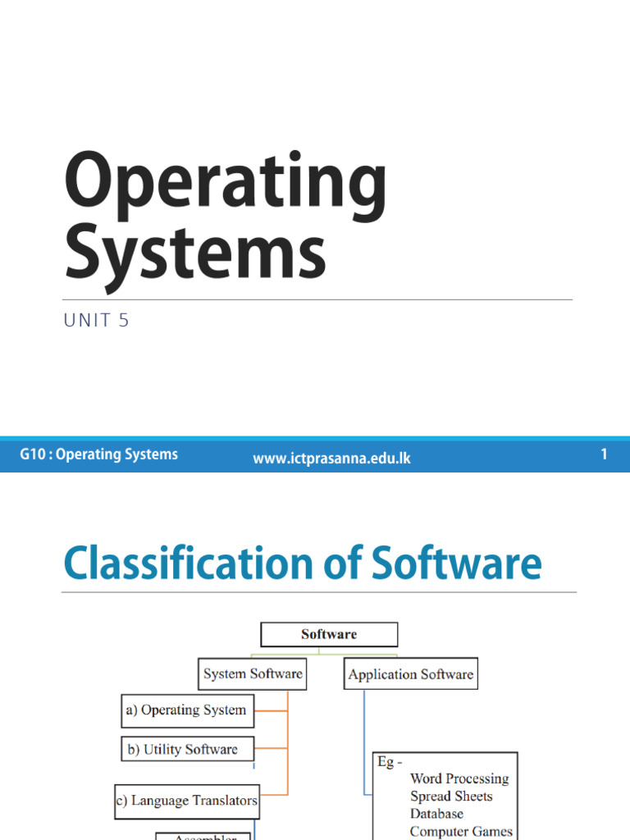Click the 'Word Processing' example text
The height and width of the screenshot is (840, 630).
(x=459, y=778)
